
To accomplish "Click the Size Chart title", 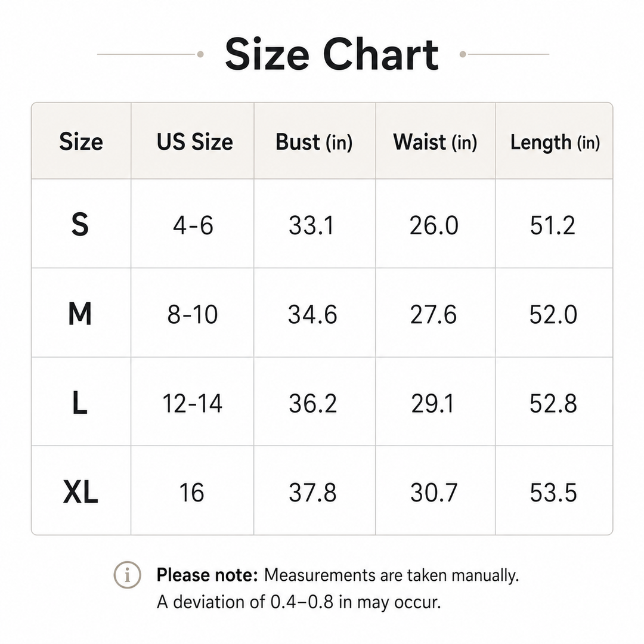I will pos(332,54).
